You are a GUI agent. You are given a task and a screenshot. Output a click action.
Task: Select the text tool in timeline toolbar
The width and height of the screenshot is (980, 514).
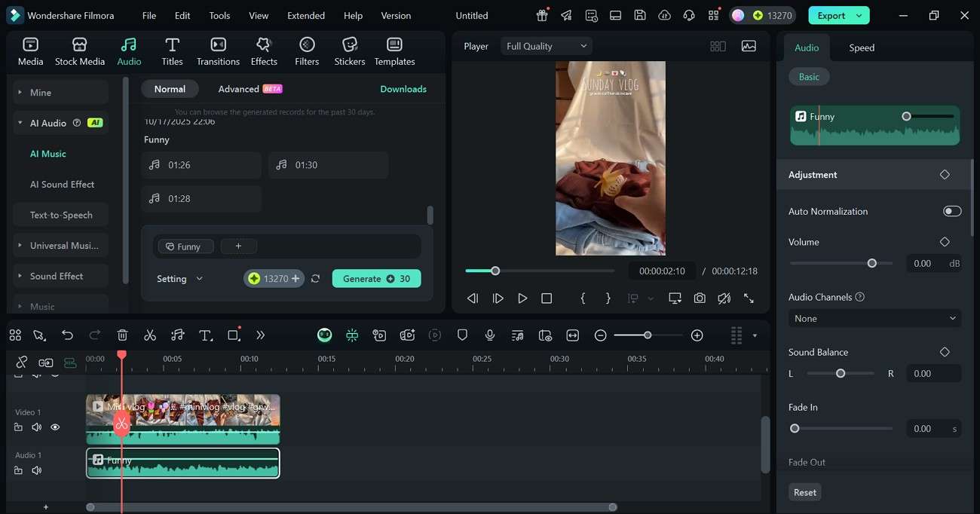click(205, 335)
